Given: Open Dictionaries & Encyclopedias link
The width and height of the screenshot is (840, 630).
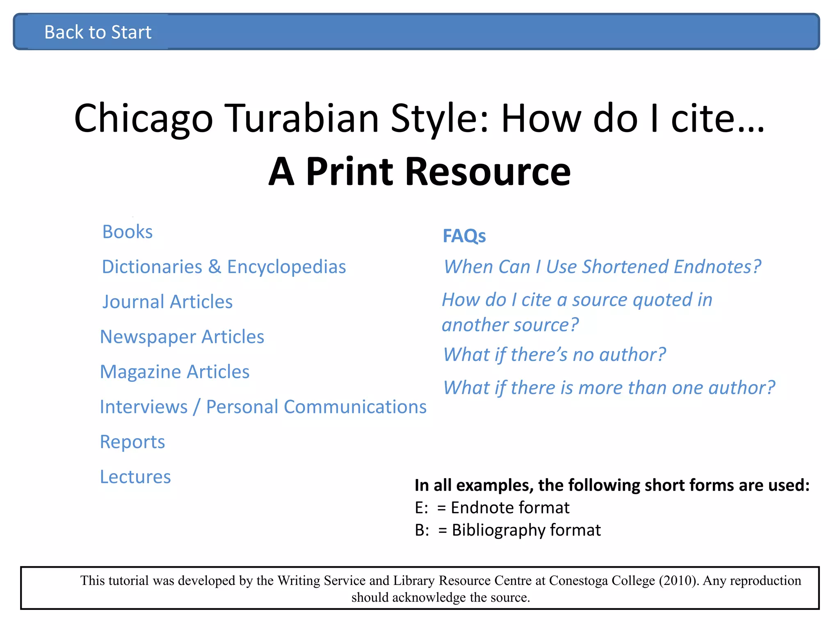Looking at the screenshot, I should coord(224,267).
